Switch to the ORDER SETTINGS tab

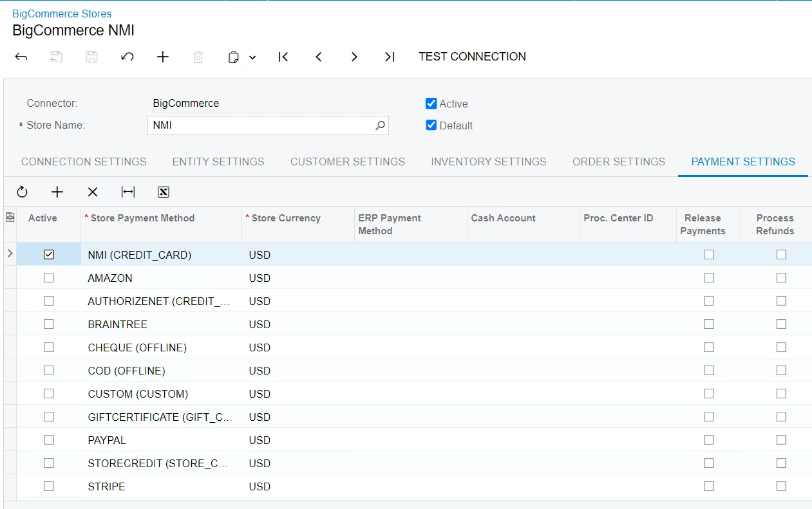pos(619,162)
